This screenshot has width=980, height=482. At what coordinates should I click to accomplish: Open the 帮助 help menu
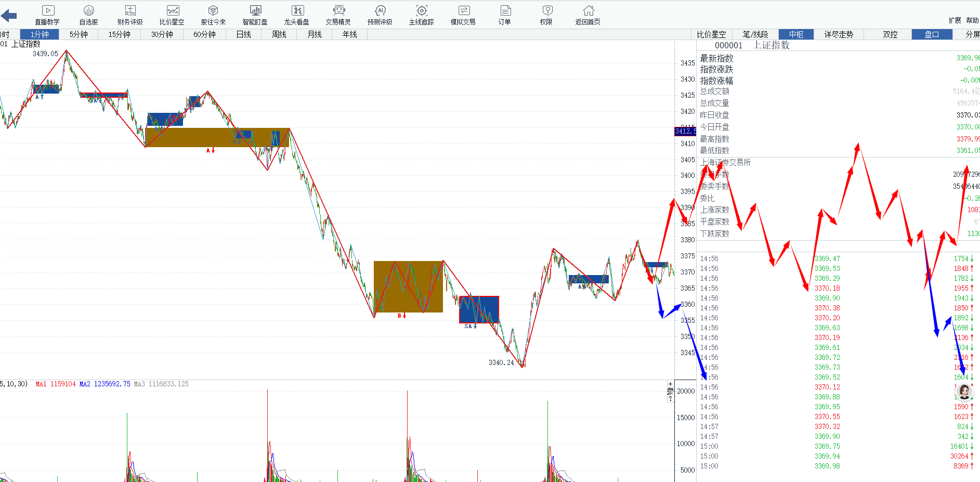(x=972, y=20)
